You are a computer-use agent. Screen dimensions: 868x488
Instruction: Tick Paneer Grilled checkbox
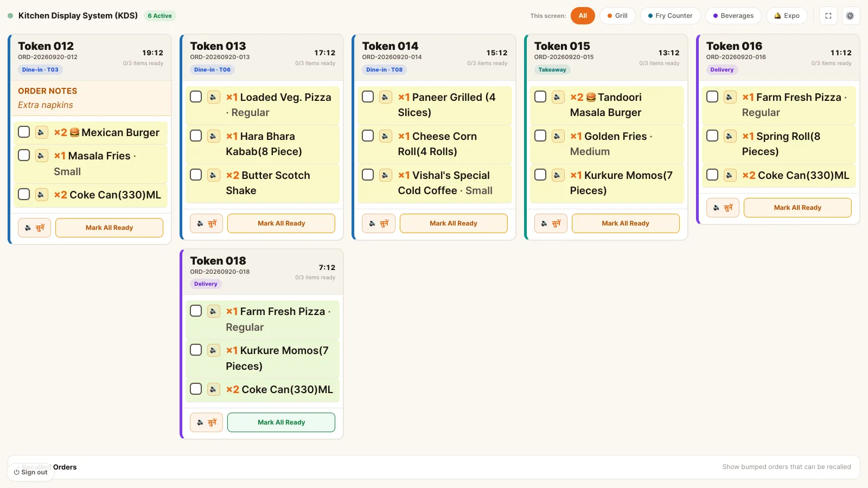point(368,97)
